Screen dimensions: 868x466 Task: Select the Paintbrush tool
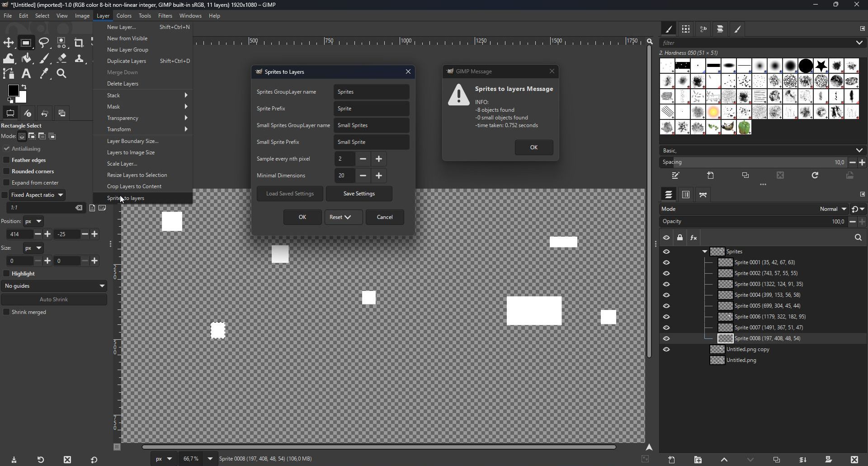pyautogui.click(x=45, y=58)
